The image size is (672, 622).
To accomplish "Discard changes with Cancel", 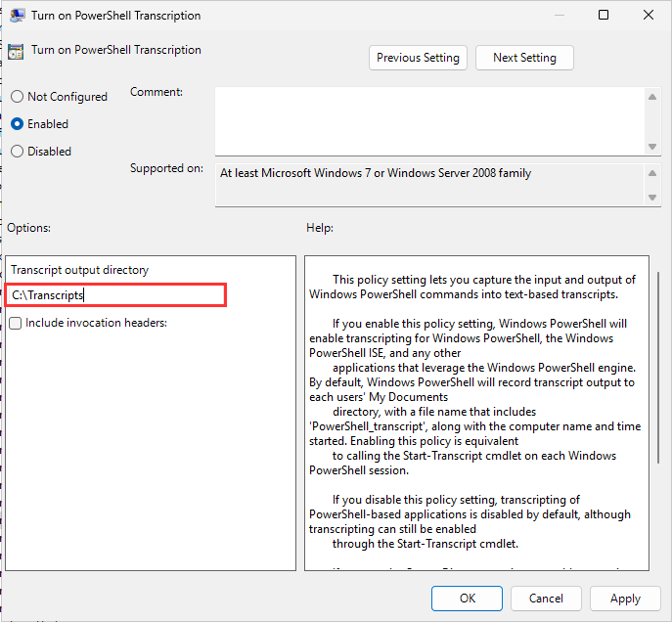I will (546, 599).
